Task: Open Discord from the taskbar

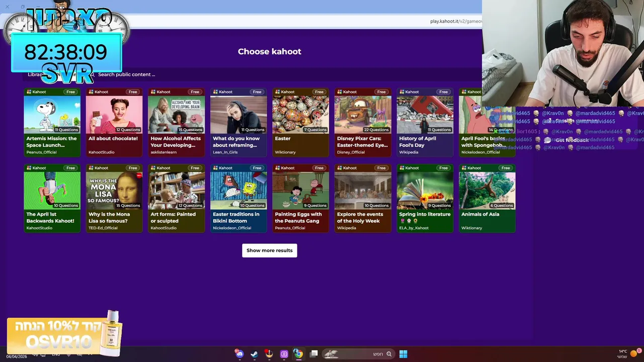Action: (x=239, y=354)
